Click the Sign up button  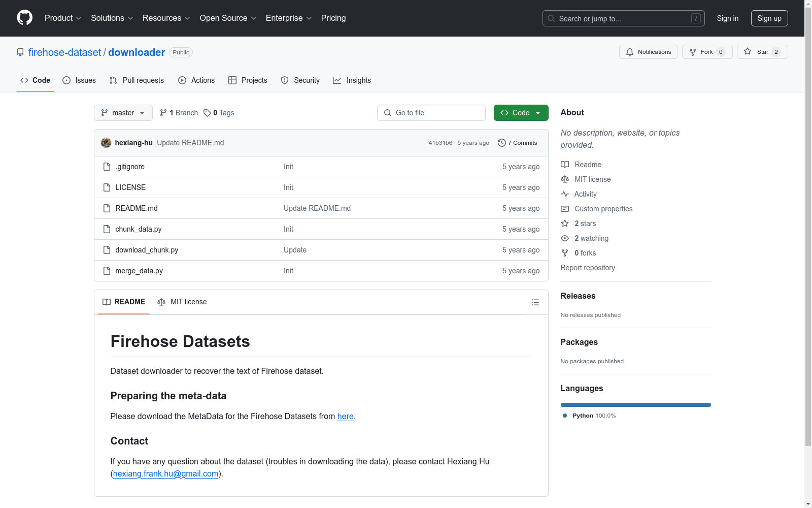(769, 18)
